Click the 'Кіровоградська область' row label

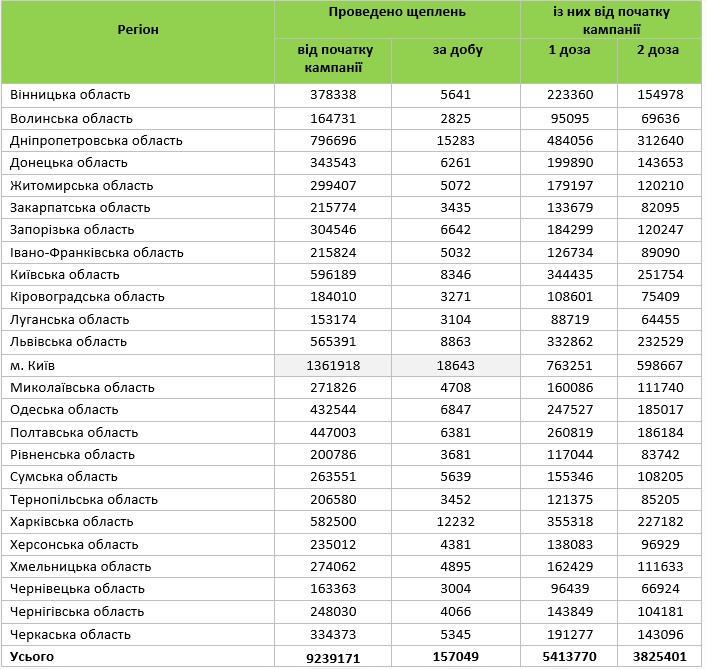[x=87, y=297]
